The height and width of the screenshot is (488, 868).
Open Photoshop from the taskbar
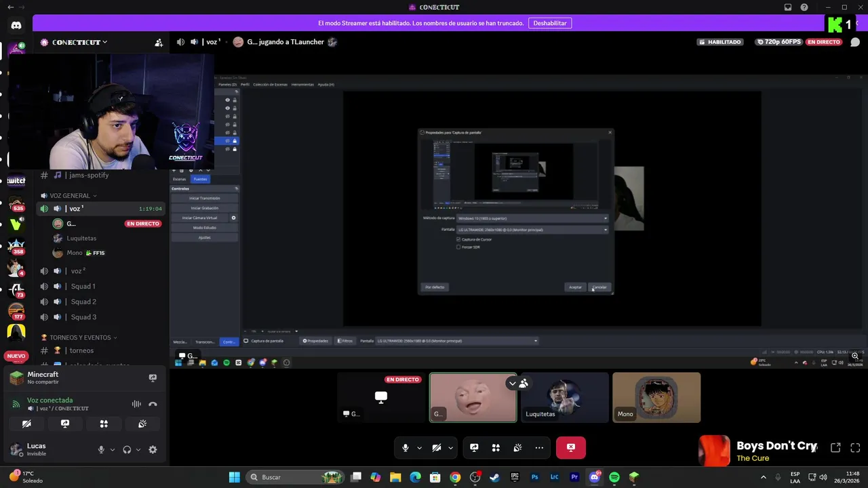535,477
